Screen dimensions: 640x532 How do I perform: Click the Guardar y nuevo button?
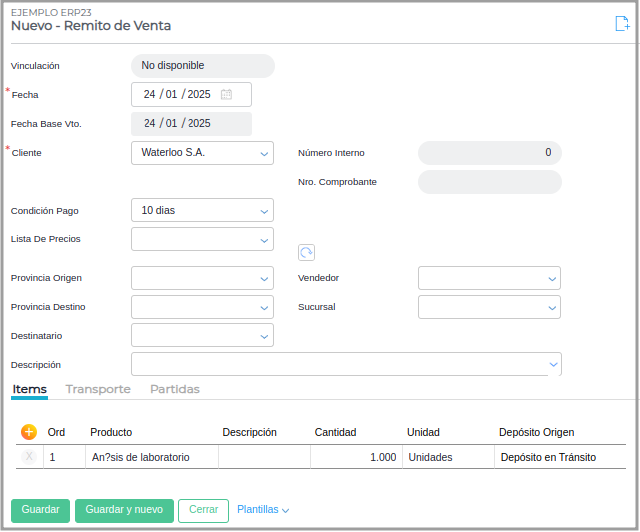click(124, 510)
